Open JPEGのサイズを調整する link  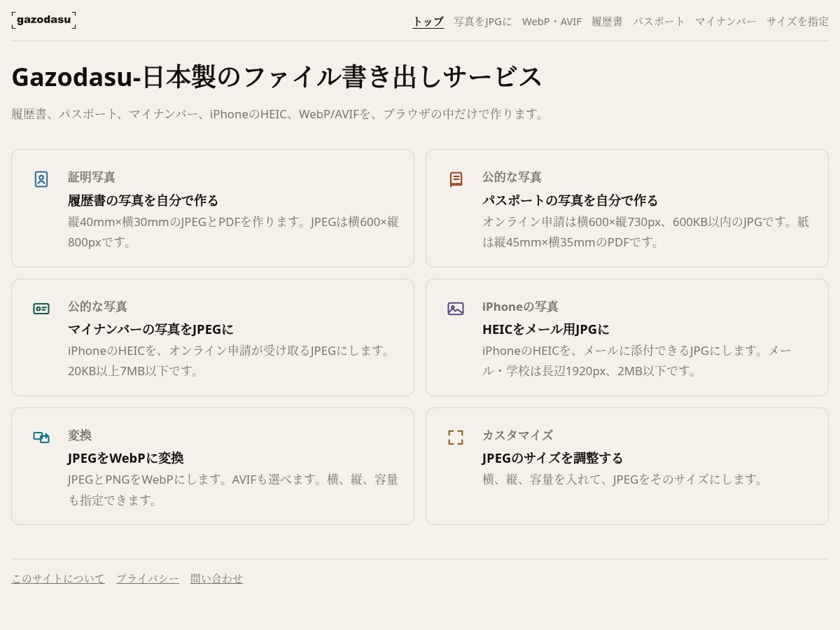coord(553,458)
